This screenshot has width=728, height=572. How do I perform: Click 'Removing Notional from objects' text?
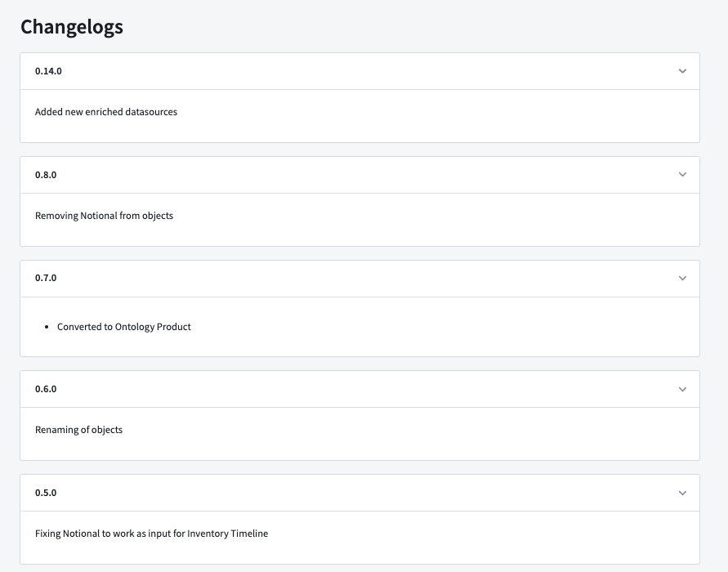tap(104, 216)
